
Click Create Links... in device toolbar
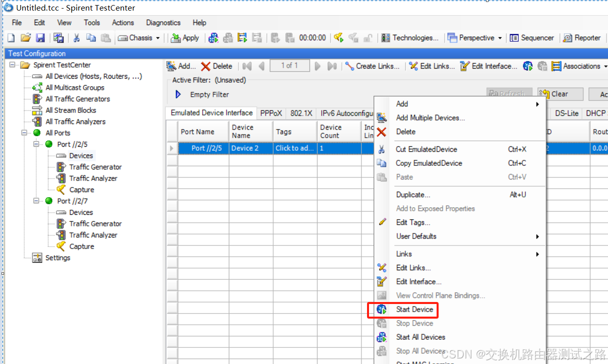point(372,66)
